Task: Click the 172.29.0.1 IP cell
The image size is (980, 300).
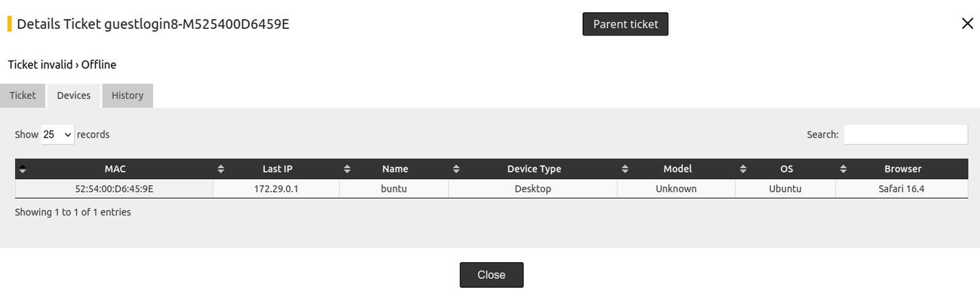Action: click(276, 189)
